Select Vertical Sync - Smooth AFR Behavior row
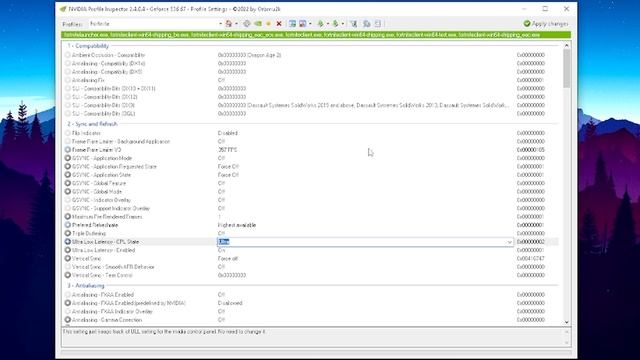The image size is (640, 360). click(x=310, y=267)
